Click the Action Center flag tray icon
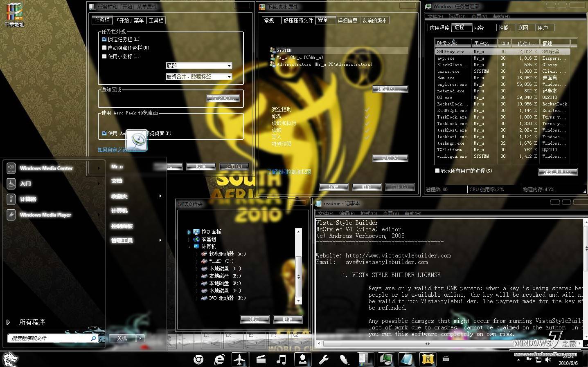Screen dimensions: 588x367 pos(528,360)
